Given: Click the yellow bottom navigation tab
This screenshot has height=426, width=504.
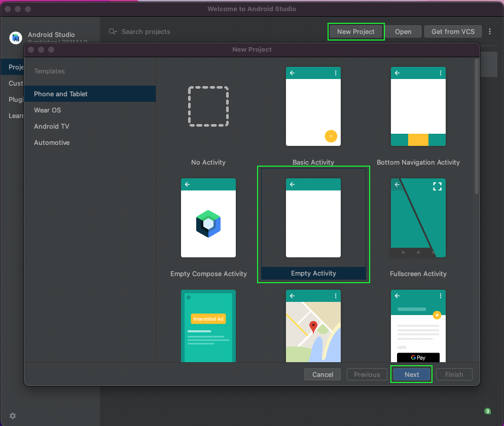Looking at the screenshot, I should [418, 140].
